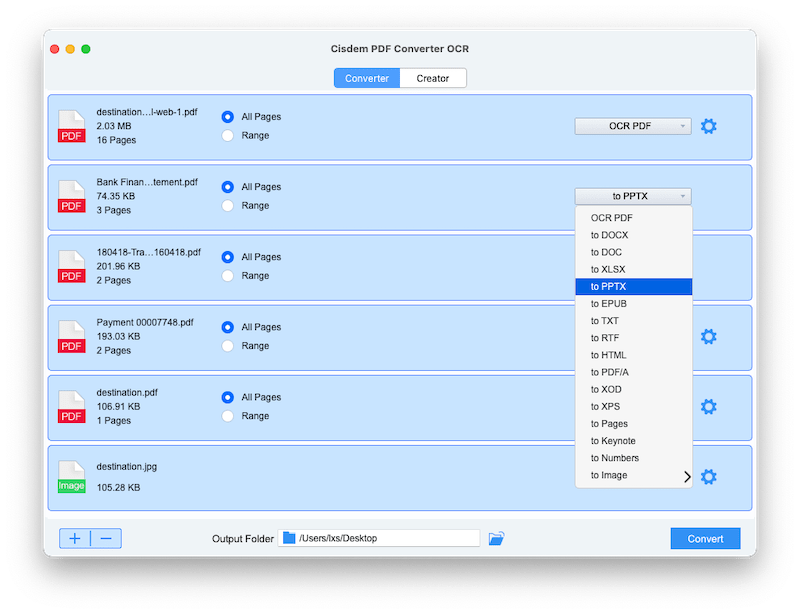Expand the to Image submenu arrow
800x614 pixels.
click(687, 476)
